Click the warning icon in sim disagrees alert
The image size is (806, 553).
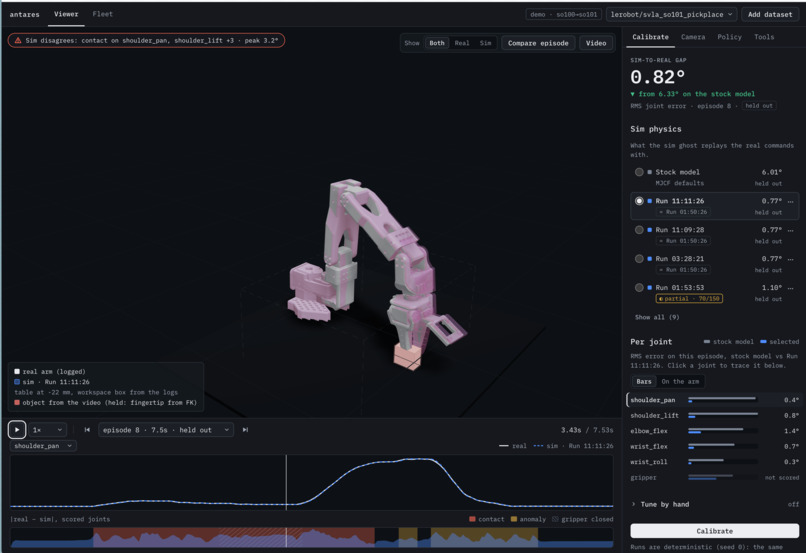pyautogui.click(x=18, y=40)
